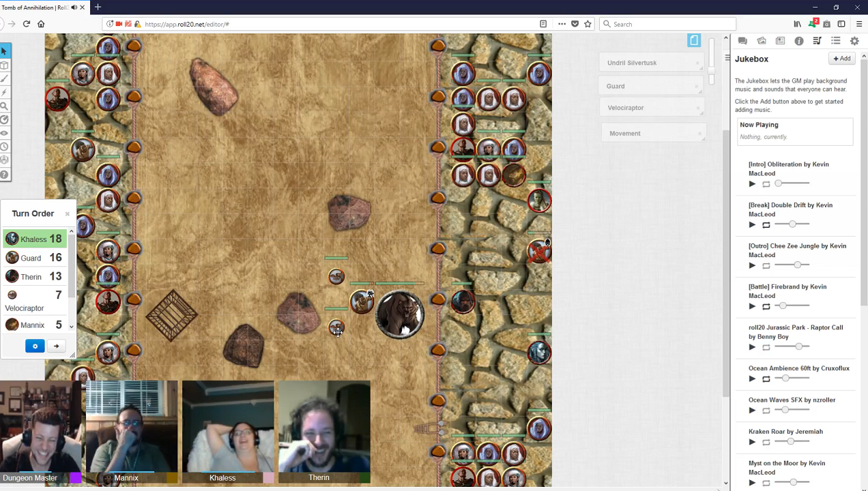This screenshot has height=491, width=868.
Task: Toggle loop for Double Drift track
Action: point(766,225)
